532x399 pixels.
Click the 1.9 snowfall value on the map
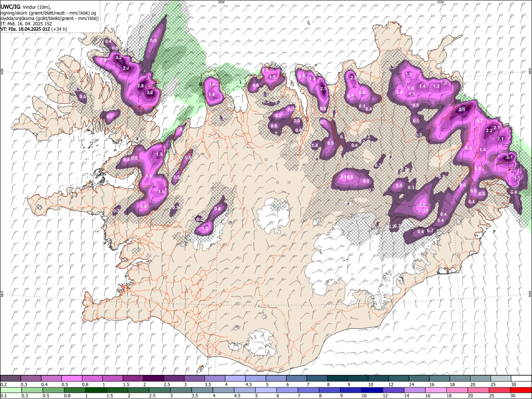(x=159, y=154)
